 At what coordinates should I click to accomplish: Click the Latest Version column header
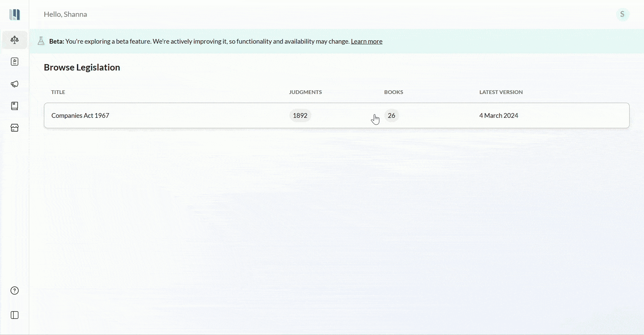tap(501, 92)
